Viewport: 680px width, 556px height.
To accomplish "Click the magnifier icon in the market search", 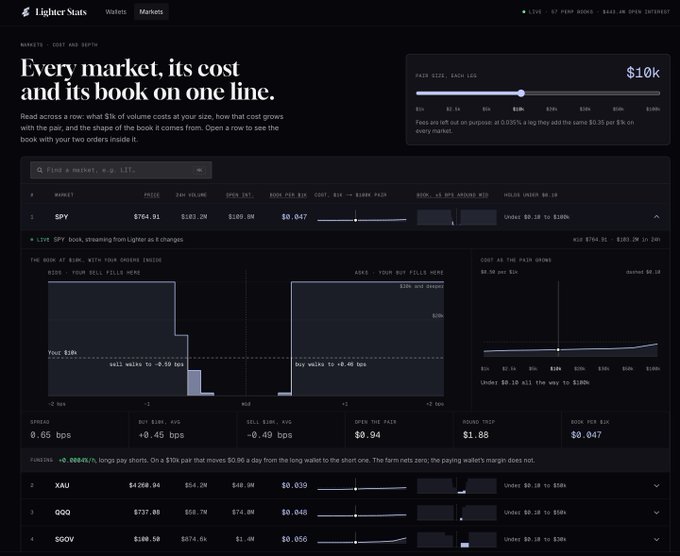I will pyautogui.click(x=40, y=170).
